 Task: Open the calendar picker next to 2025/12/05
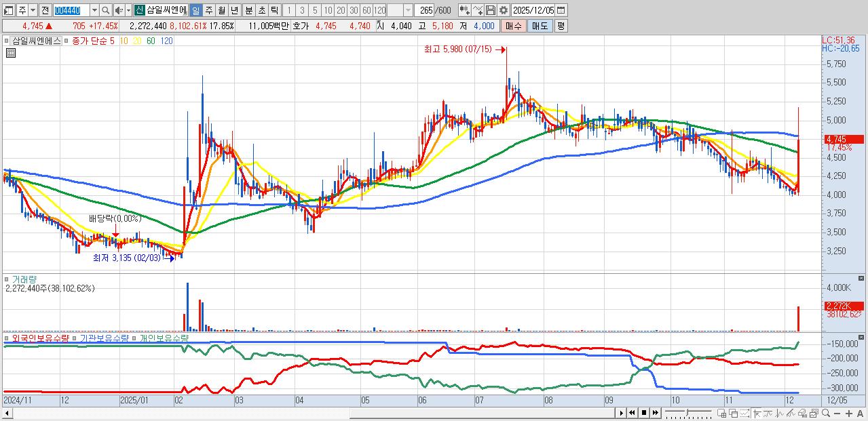561,10
